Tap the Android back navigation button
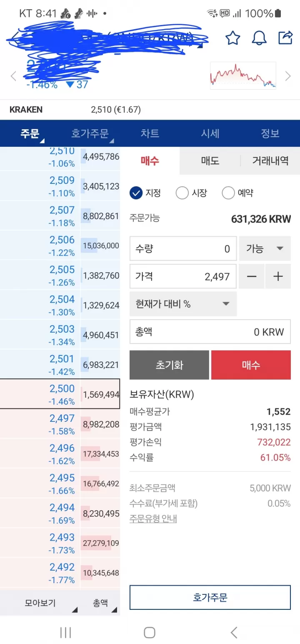 [234, 632]
